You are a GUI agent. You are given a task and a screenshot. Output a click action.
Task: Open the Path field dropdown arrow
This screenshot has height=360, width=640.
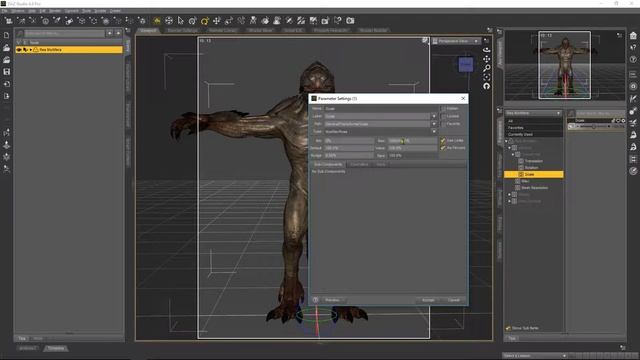433,124
